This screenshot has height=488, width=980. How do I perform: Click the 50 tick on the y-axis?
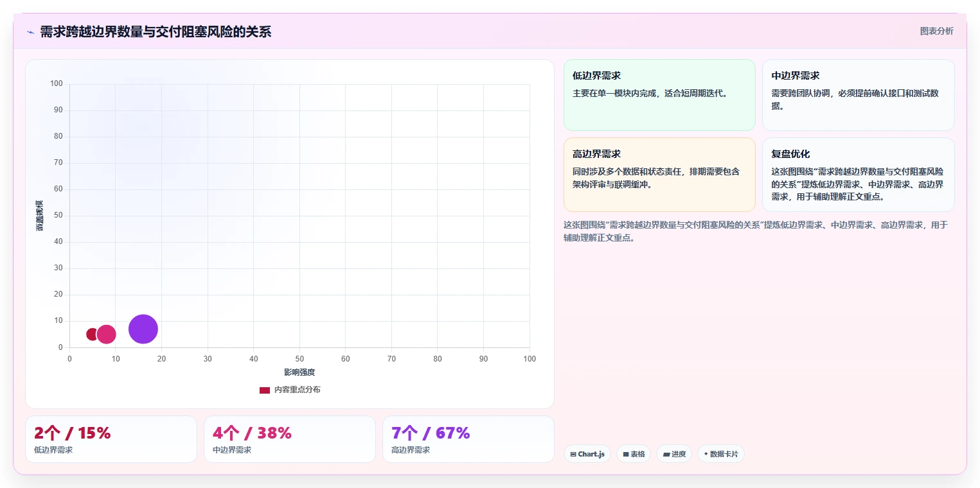pyautogui.click(x=58, y=216)
